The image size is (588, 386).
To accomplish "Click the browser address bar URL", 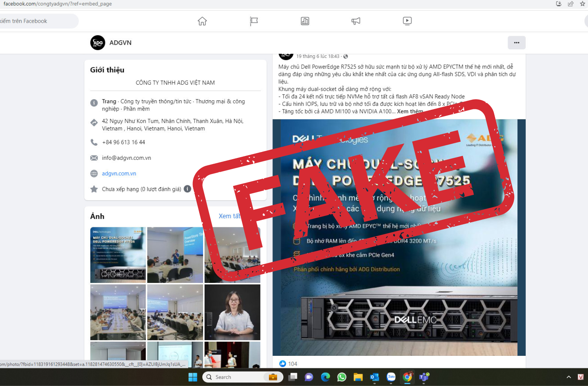I will coord(58,4).
